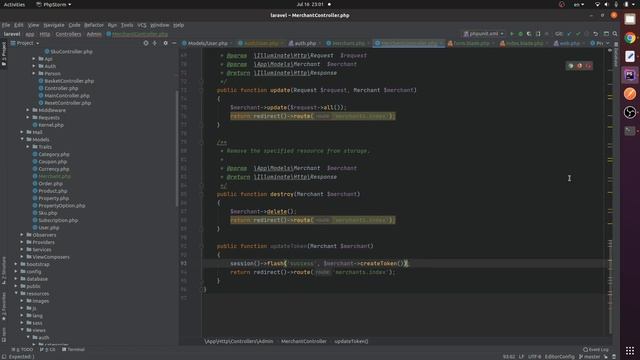This screenshot has width=640, height=360.
Task: Open BasketController.php in project tree
Action: click(x=69, y=81)
